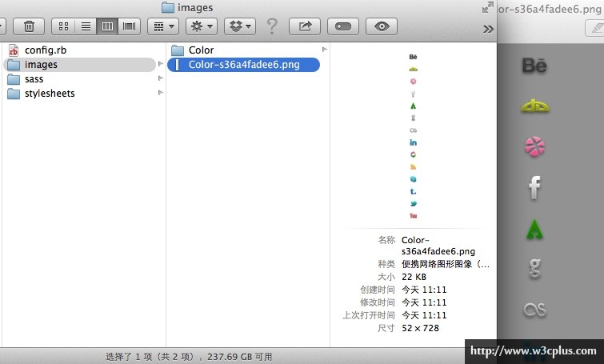Screen dimensions: 604x364
Task: Click the 修改时间 value 今天 11:11
Action: [424, 302]
